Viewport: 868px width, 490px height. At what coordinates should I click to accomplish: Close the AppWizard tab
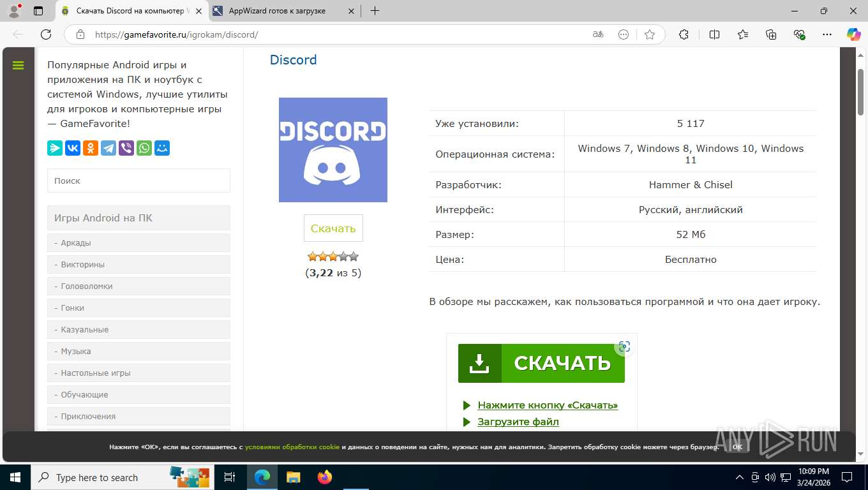click(351, 11)
